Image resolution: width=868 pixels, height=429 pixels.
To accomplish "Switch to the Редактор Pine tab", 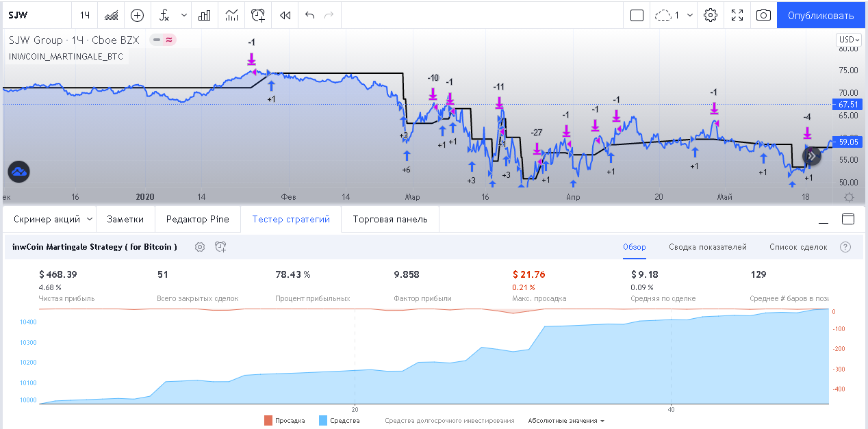I will [198, 219].
